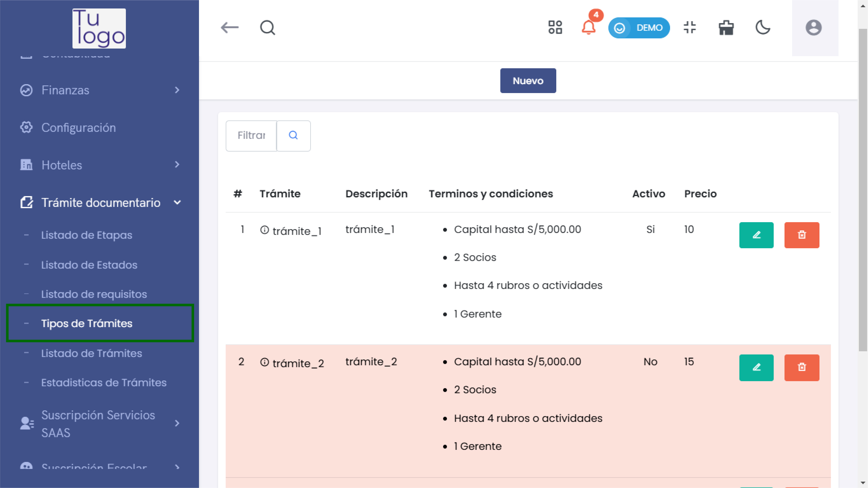
Task: Click the Filtrar input field
Action: click(251, 135)
